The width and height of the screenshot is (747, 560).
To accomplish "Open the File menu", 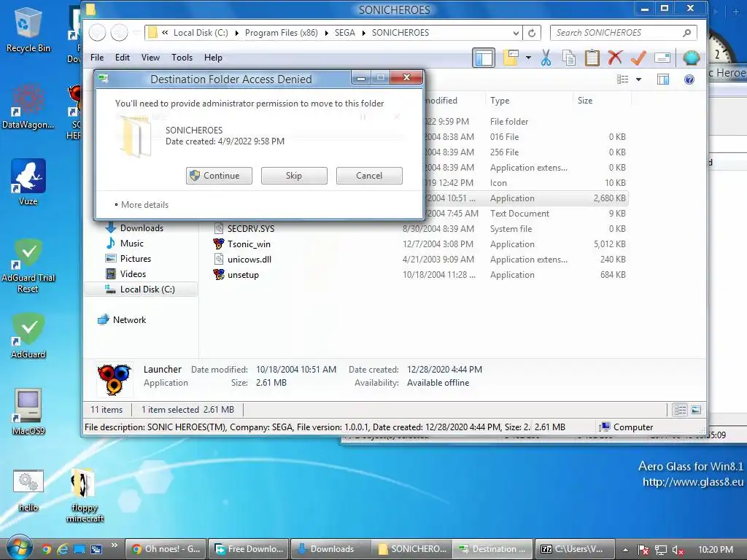I will coord(97,57).
